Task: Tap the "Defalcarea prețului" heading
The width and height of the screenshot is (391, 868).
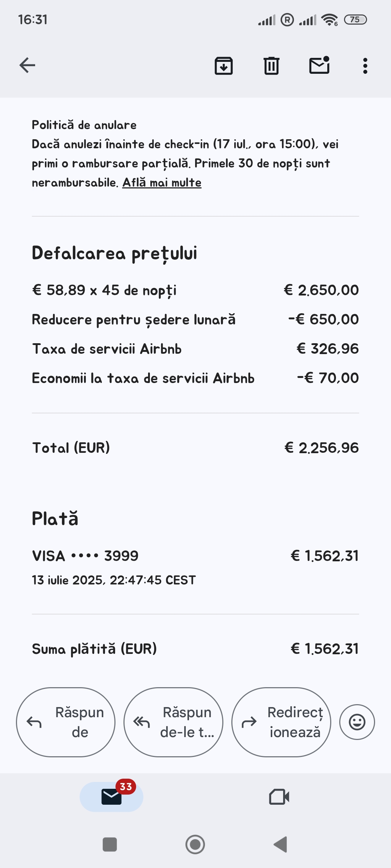Action: (x=114, y=253)
